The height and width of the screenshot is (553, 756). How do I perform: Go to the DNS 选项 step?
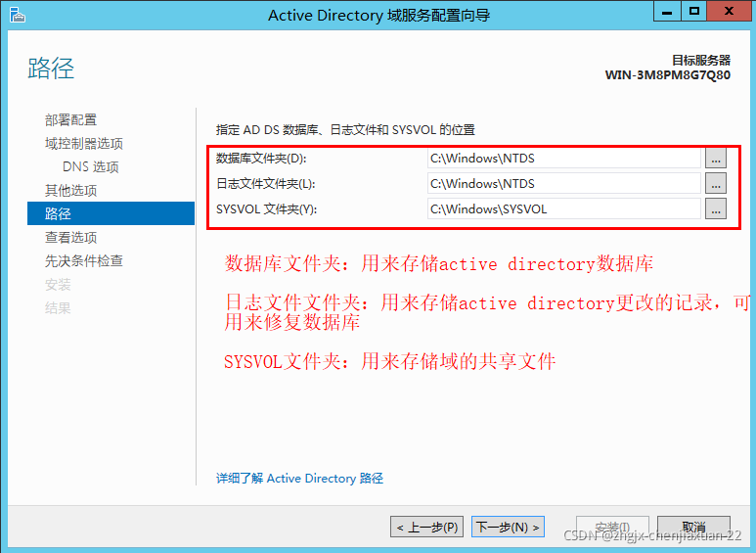click(91, 167)
